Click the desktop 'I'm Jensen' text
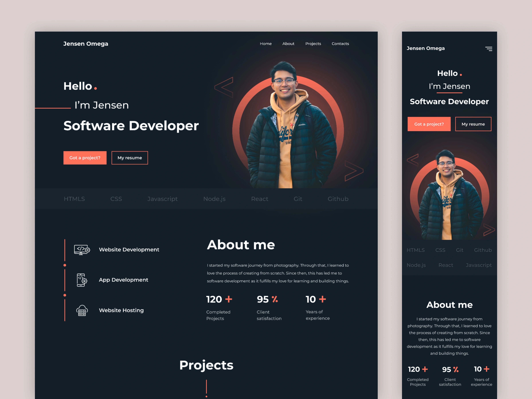 click(102, 105)
